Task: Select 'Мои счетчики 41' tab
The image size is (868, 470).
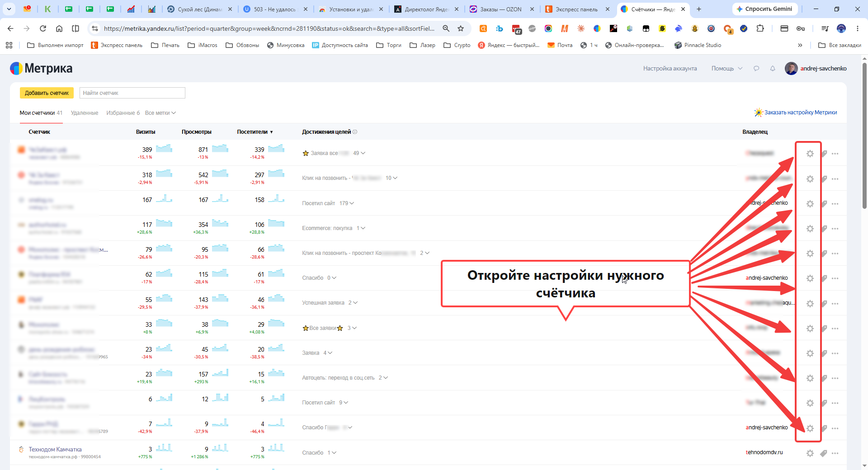Action: tap(41, 113)
